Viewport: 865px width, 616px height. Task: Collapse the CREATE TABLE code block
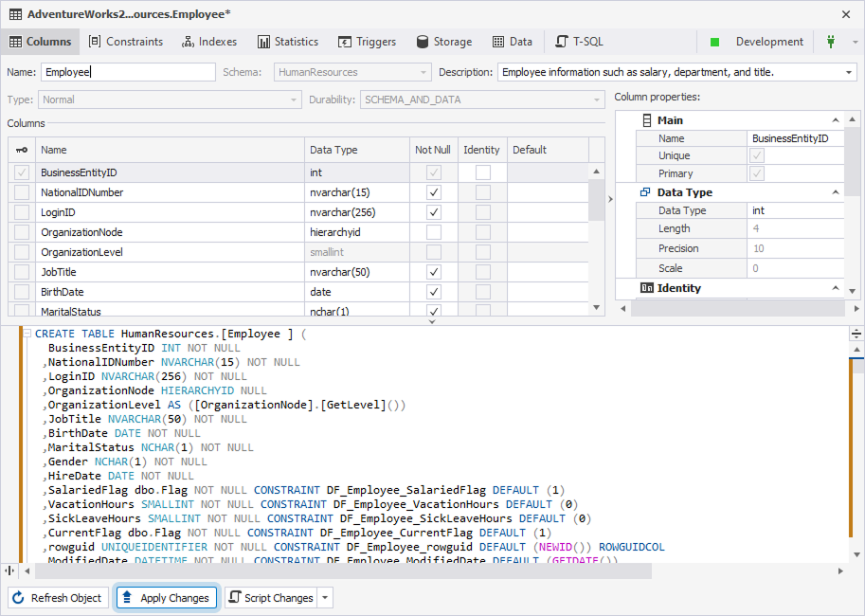click(x=27, y=334)
